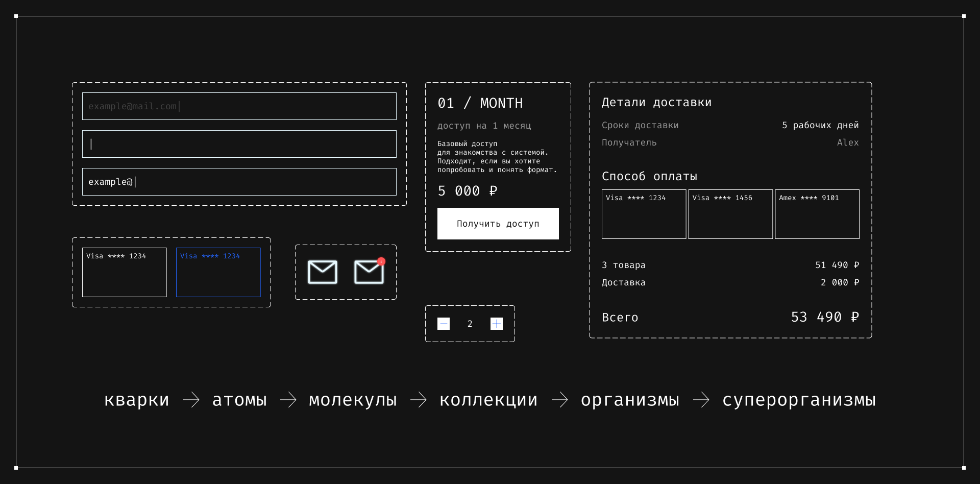Click the unselected Visa **** 1234 card on the left
Image resolution: width=980 pixels, height=484 pixels.
click(x=124, y=272)
